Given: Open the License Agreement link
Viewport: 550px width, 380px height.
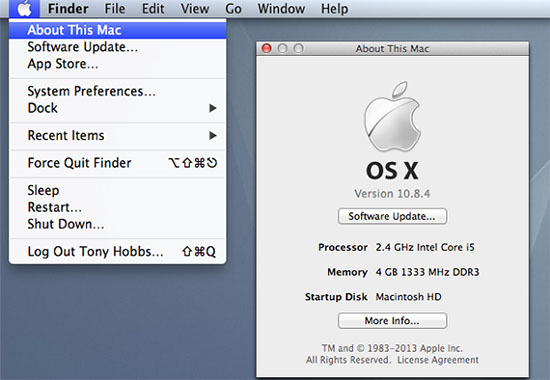Looking at the screenshot, I should tap(438, 360).
